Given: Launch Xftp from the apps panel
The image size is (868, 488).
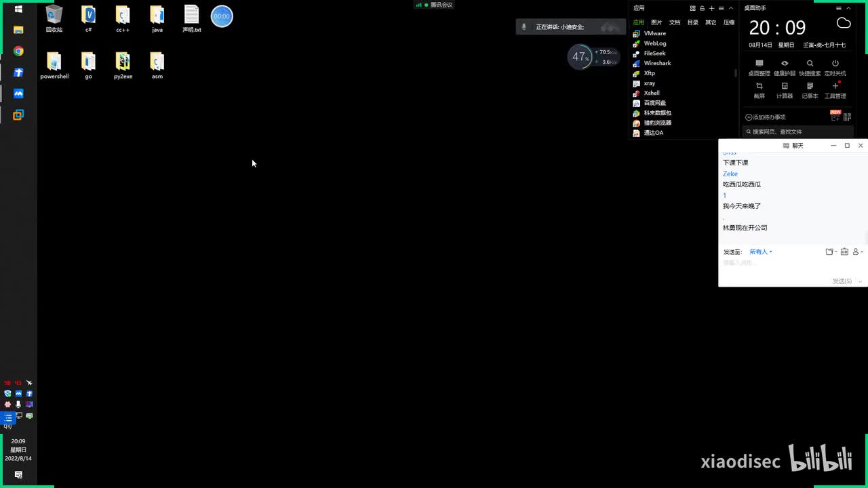Looking at the screenshot, I should click(x=644, y=73).
